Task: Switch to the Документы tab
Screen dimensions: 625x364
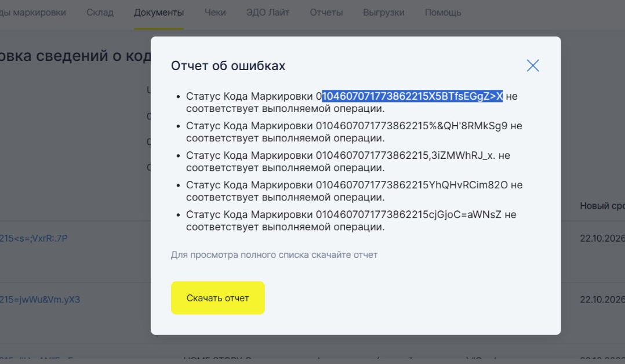Action: [x=158, y=12]
